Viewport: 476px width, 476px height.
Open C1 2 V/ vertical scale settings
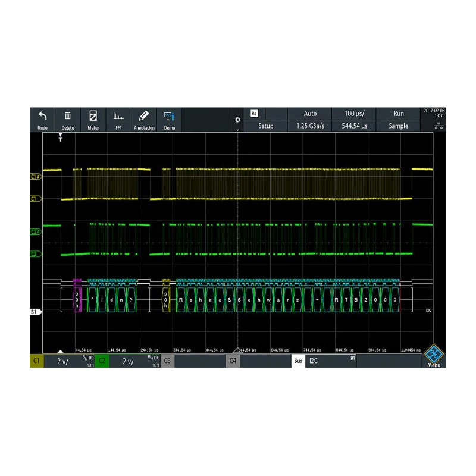[69, 361]
